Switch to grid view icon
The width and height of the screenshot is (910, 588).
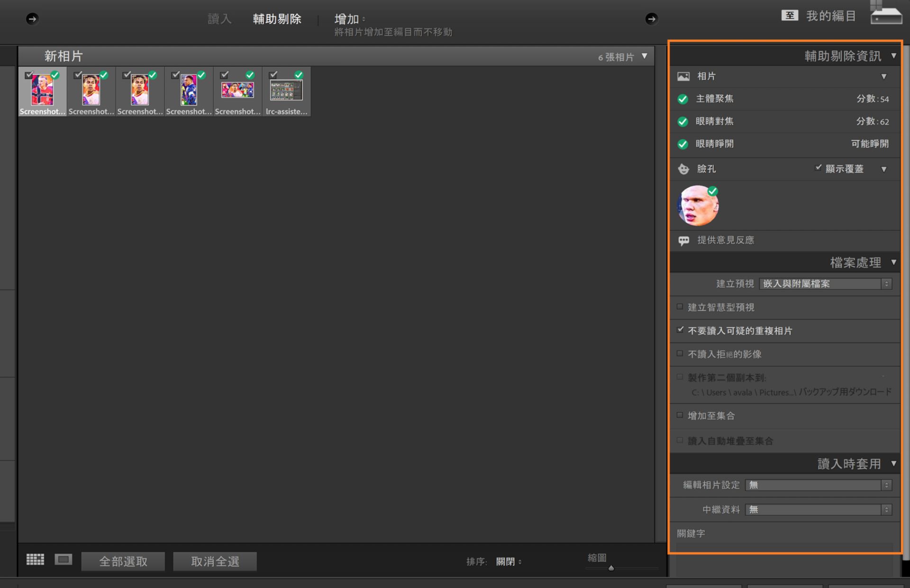click(x=35, y=560)
